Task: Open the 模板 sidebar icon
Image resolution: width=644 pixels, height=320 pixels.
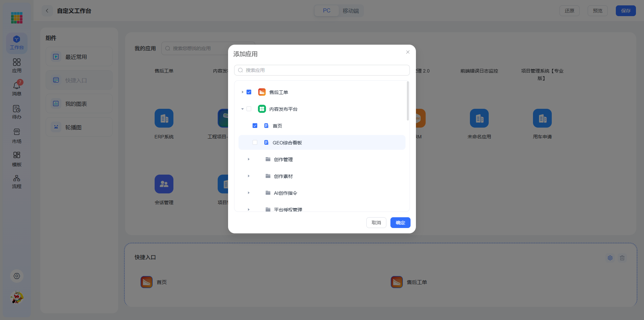Action: pos(17,159)
